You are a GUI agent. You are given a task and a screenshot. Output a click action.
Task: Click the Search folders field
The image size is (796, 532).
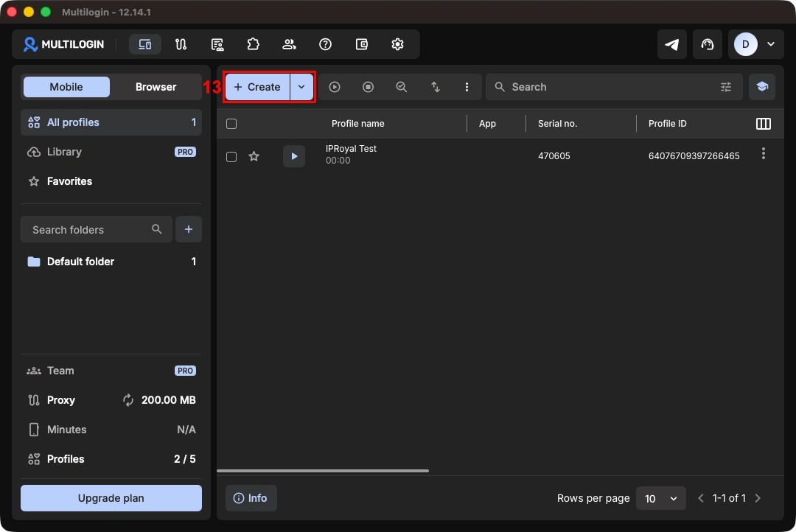click(97, 229)
